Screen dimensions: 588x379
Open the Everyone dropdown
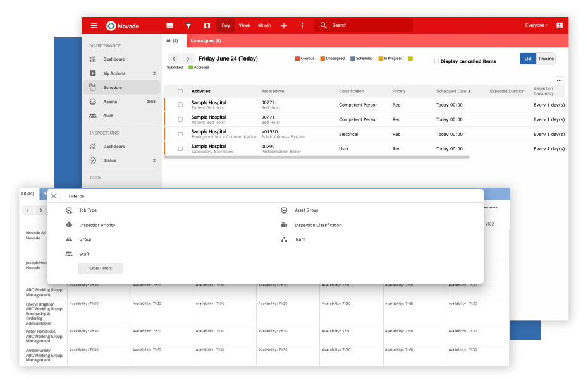pos(536,25)
